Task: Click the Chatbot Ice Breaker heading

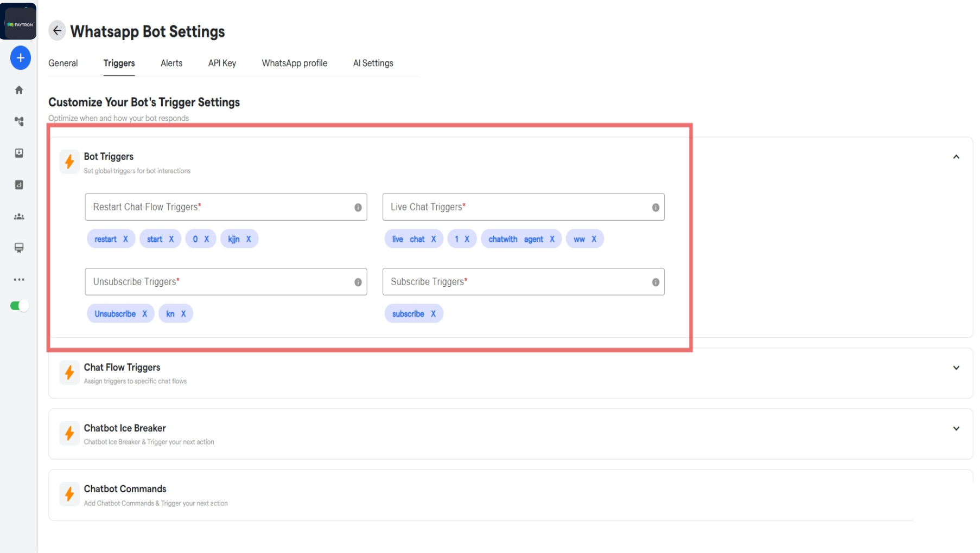Action: pos(125,428)
